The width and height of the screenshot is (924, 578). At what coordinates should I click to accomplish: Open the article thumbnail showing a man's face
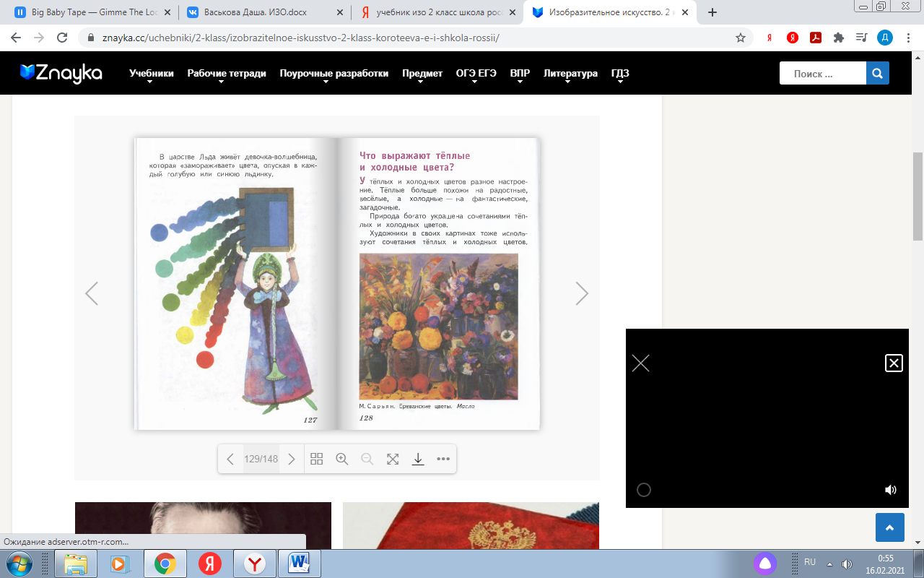pyautogui.click(x=203, y=525)
